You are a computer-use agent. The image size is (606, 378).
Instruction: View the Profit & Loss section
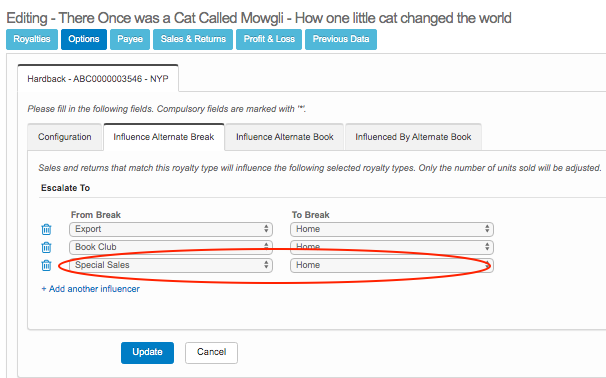click(269, 39)
